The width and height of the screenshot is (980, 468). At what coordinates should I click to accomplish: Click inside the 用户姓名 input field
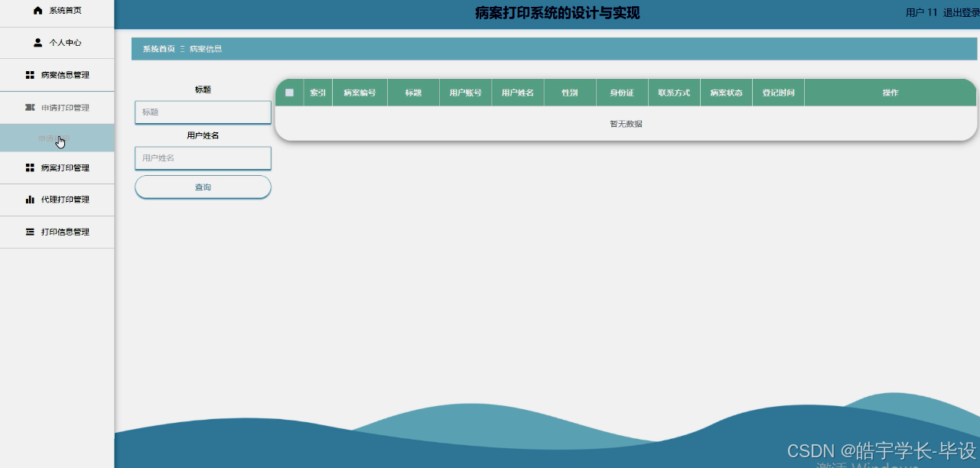tap(202, 158)
